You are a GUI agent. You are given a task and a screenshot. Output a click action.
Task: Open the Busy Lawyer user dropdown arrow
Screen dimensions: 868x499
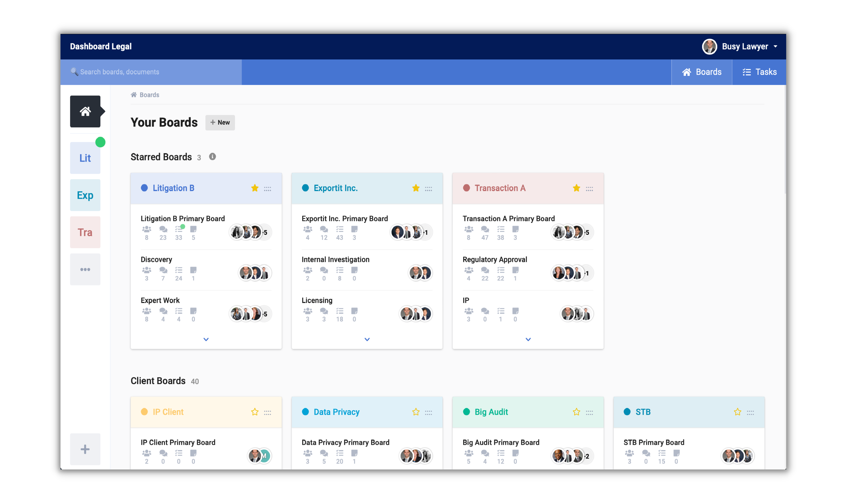tap(775, 47)
